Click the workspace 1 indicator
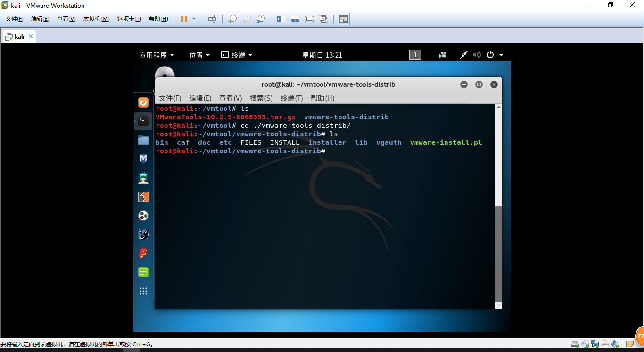This screenshot has width=644, height=352. point(415,55)
